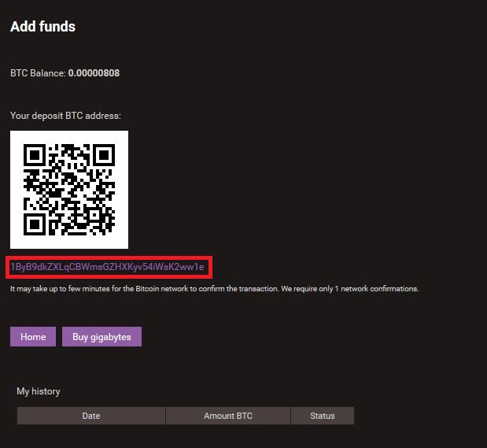Click the deposit BTC address link
Viewport: 487px width, 448px height.
coord(108,267)
